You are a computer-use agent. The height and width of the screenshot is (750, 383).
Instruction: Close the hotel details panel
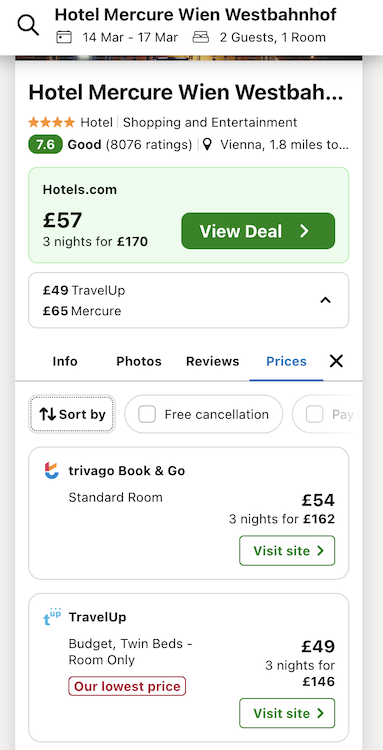[336, 361]
